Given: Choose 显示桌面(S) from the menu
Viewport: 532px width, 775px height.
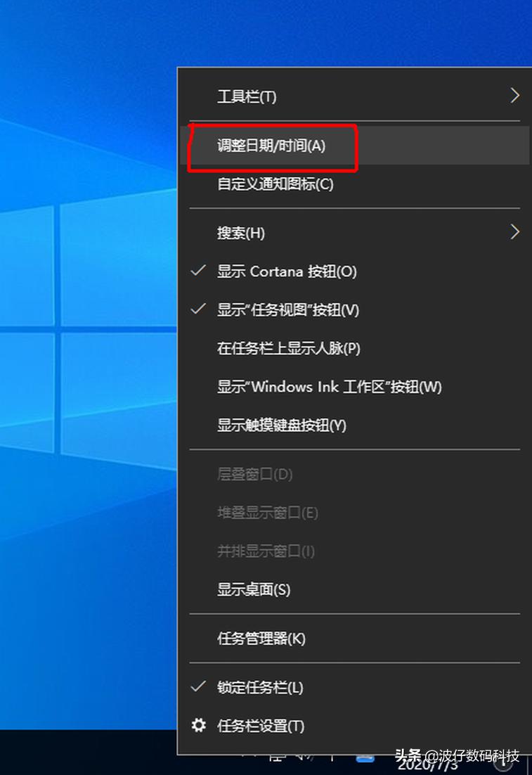Looking at the screenshot, I should click(x=354, y=589).
